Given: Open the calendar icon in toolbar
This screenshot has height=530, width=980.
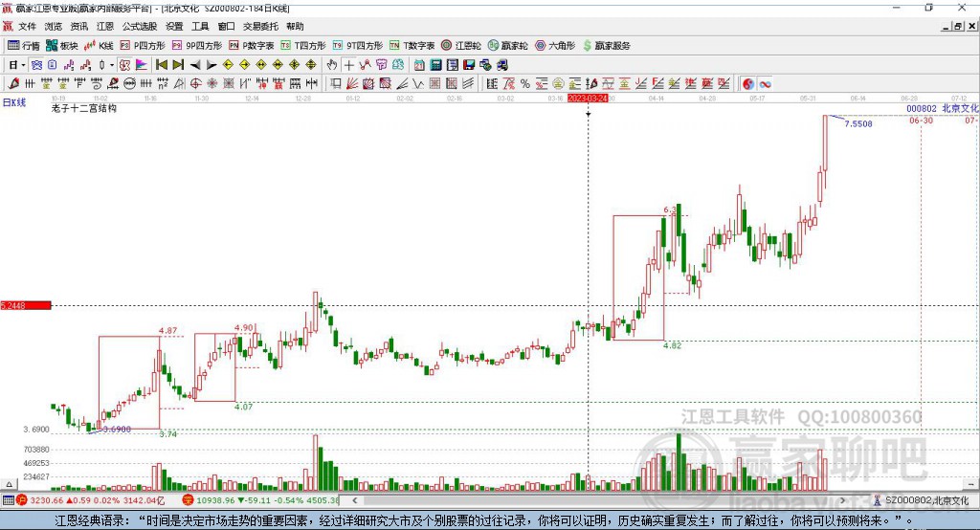Looking at the screenshot, I should [419, 65].
